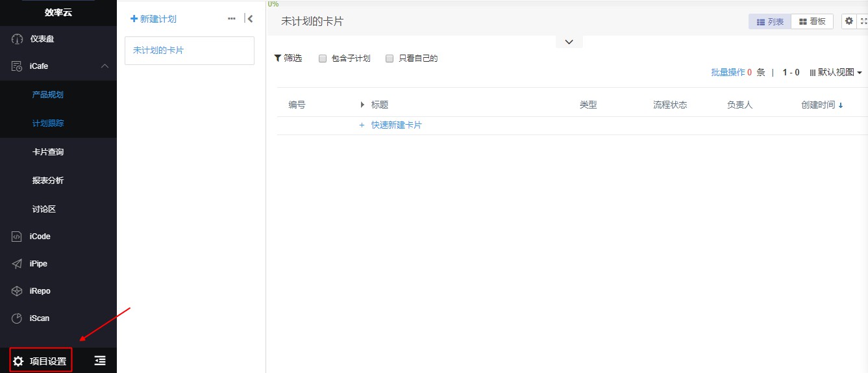868x373 pixels.
Task: Click the three-dots more options icon
Action: pos(232,19)
